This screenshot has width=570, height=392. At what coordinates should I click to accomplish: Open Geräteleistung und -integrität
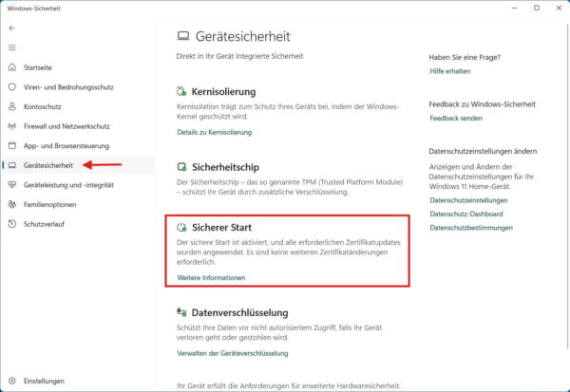coord(68,185)
